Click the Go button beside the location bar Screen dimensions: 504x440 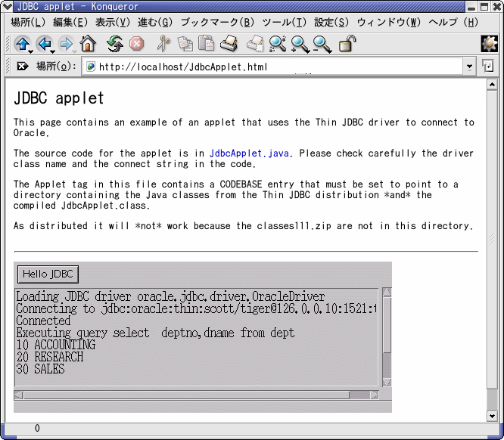(488, 67)
